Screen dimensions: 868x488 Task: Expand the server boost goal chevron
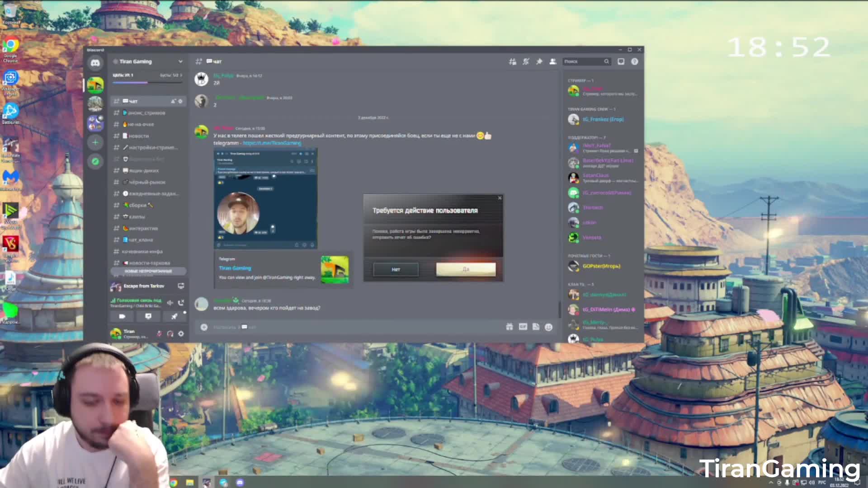coord(181,75)
